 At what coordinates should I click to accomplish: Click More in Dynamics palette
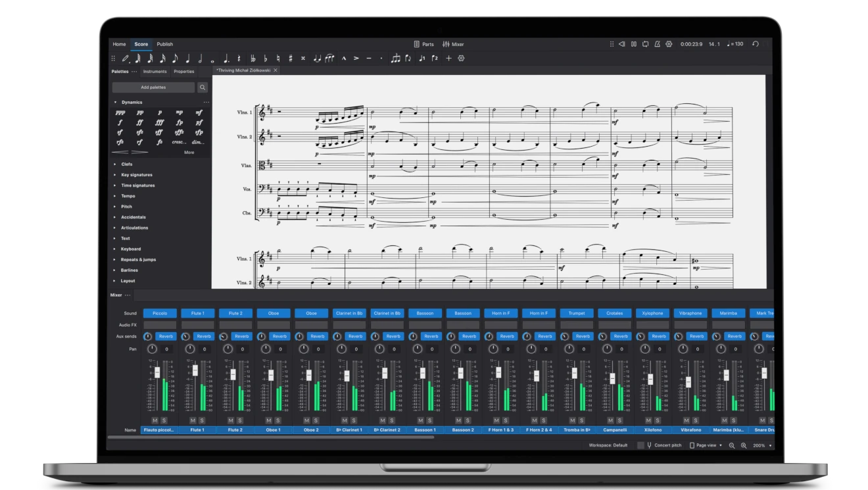tap(189, 152)
